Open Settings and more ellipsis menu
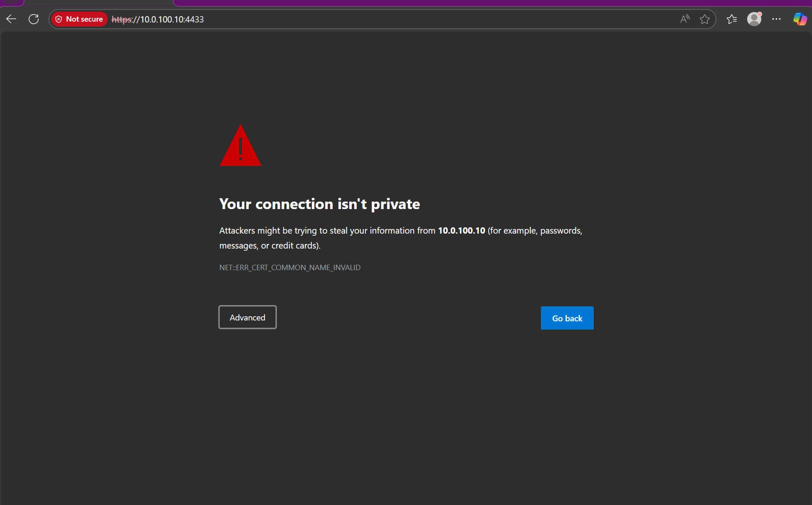The image size is (812, 505). (x=776, y=19)
